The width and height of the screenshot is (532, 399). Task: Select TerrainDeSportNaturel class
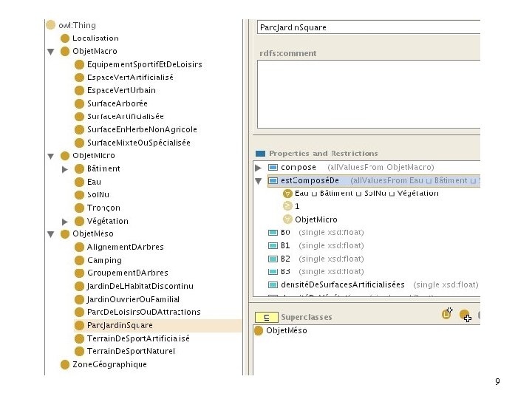pos(131,351)
